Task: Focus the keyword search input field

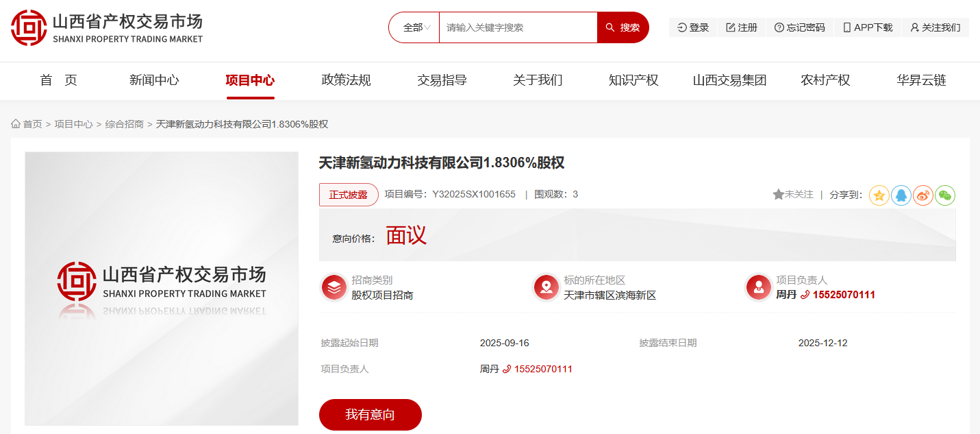Action: (x=518, y=27)
